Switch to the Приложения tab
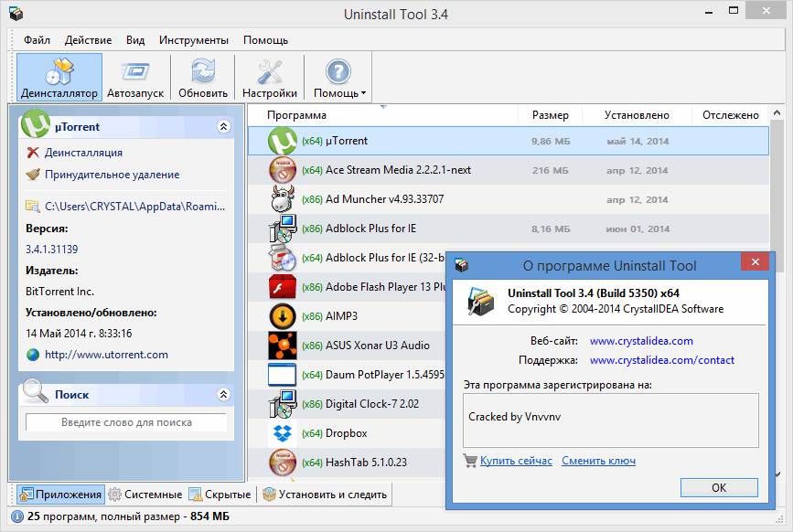 click(60, 495)
